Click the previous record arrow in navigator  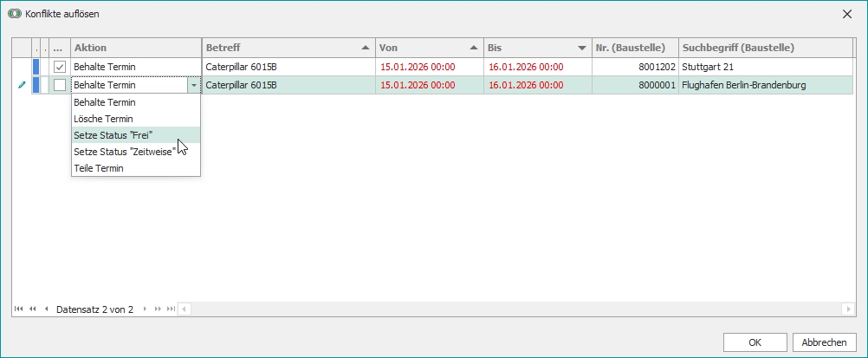(x=46, y=309)
